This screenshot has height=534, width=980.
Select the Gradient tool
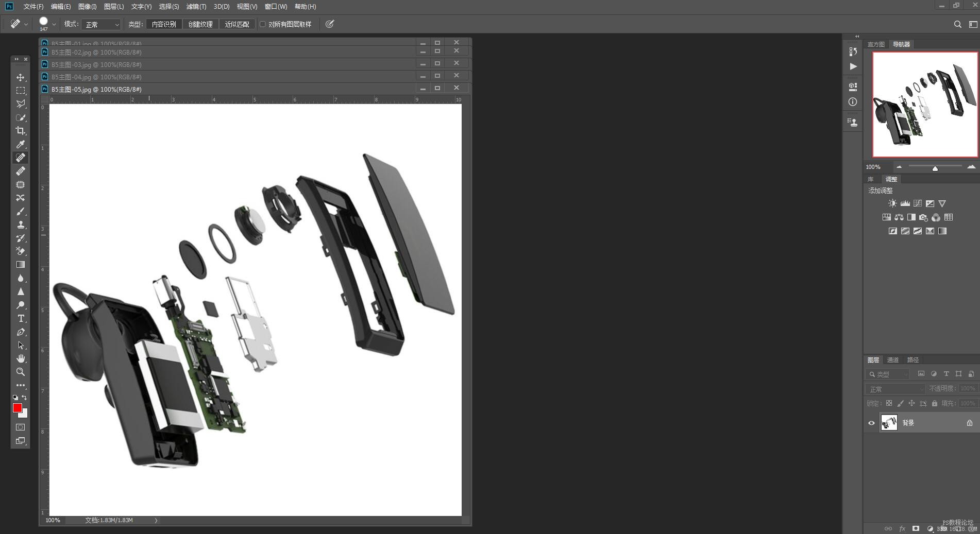coord(21,265)
